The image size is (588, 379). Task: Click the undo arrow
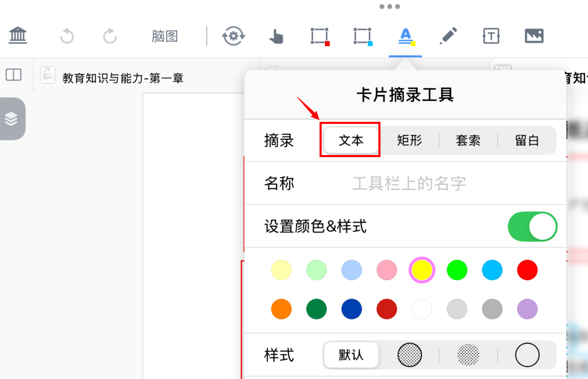(x=67, y=36)
